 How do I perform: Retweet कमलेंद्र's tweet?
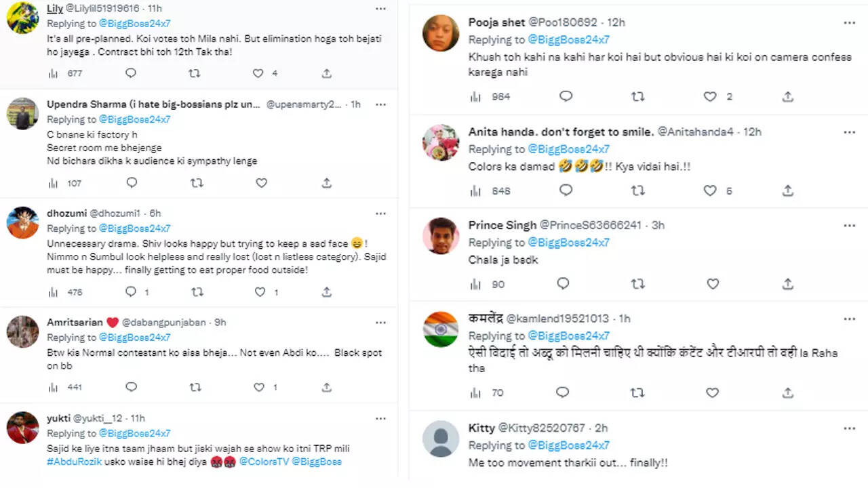pyautogui.click(x=637, y=392)
